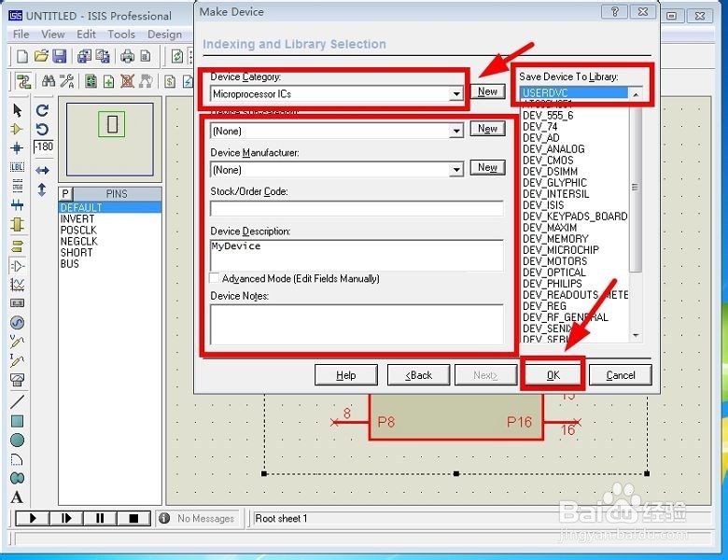This screenshot has width=728, height=560.
Task: Select the 2D box drawing tool
Action: (17, 421)
